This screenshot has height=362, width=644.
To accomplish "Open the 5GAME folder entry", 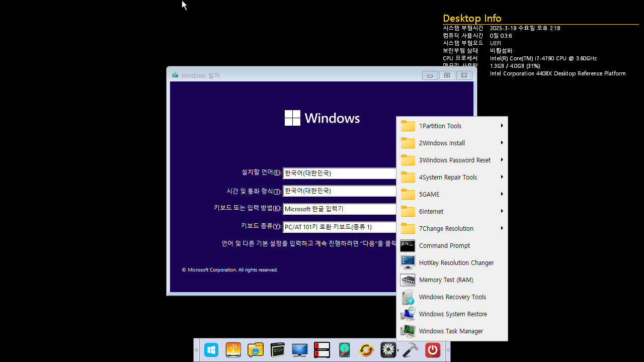I will (x=452, y=194).
